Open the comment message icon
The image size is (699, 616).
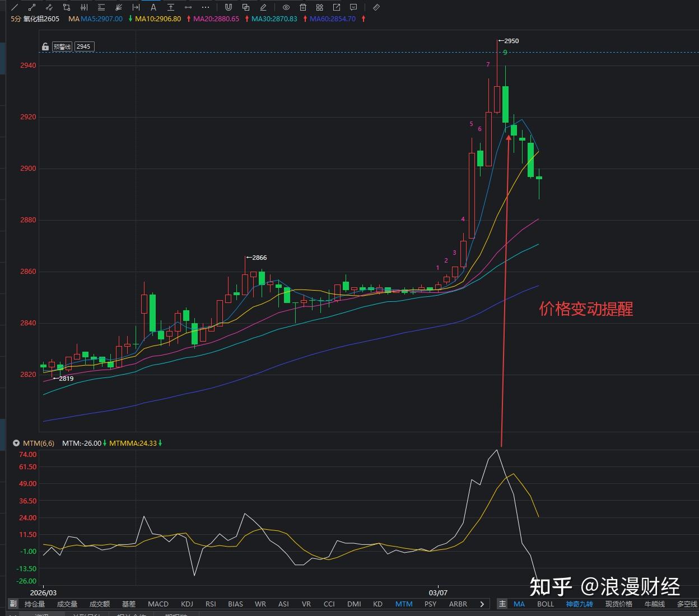coord(353,7)
